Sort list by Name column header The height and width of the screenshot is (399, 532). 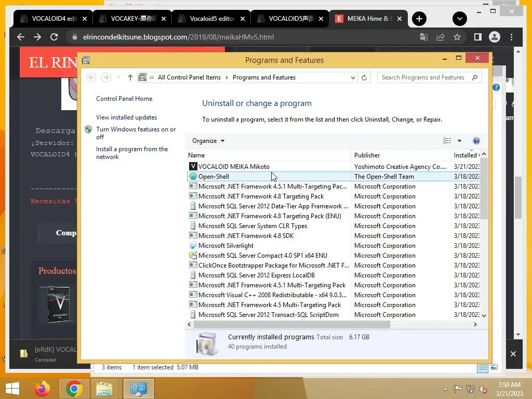pyautogui.click(x=269, y=155)
